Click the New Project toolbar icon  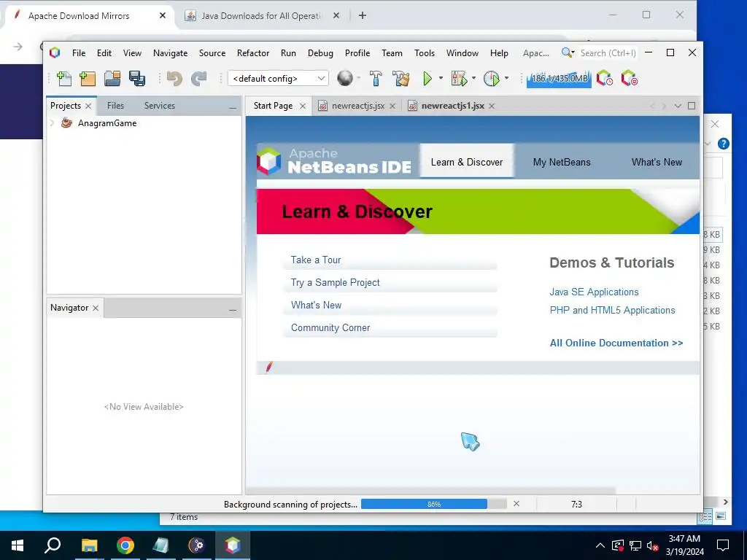click(88, 78)
